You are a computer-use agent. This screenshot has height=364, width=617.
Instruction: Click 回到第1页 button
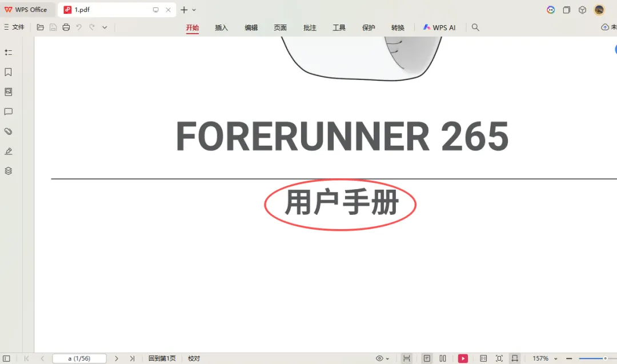[162, 358]
